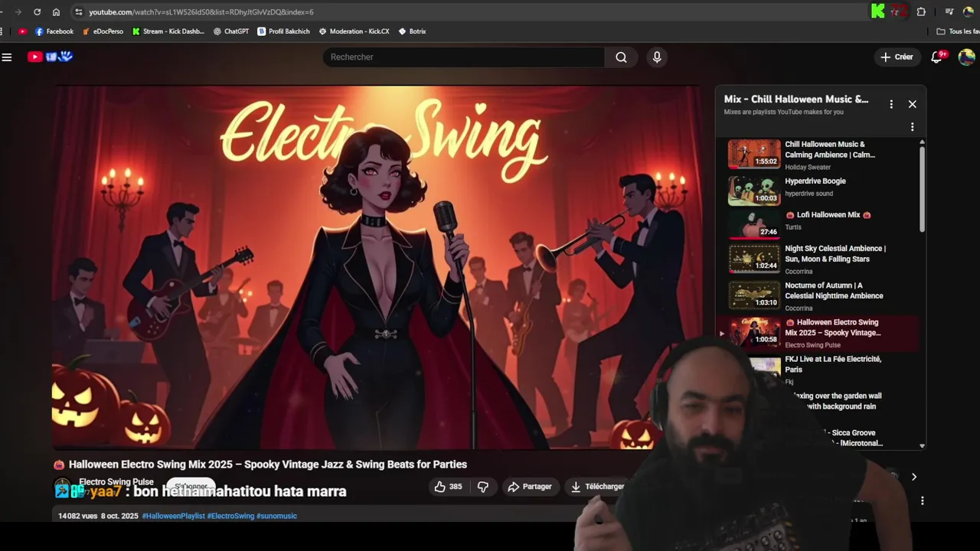Viewport: 980px width, 551px height.
Task: Open the Profil Bakchich bookmark
Action: 284,31
